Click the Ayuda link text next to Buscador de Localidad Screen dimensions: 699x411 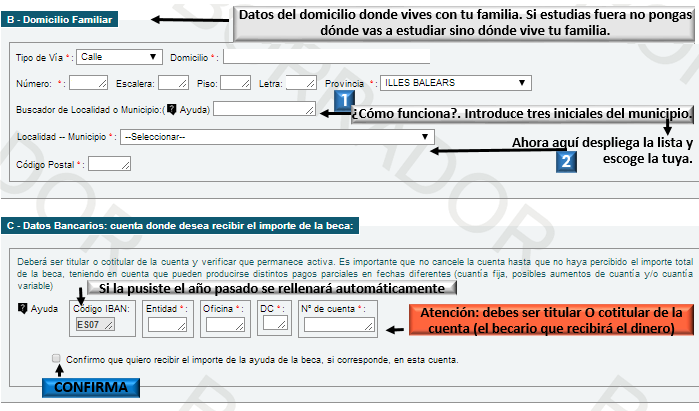click(193, 110)
